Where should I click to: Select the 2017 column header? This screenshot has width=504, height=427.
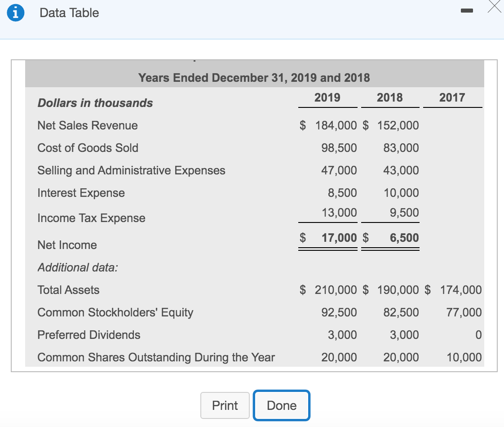(452, 97)
